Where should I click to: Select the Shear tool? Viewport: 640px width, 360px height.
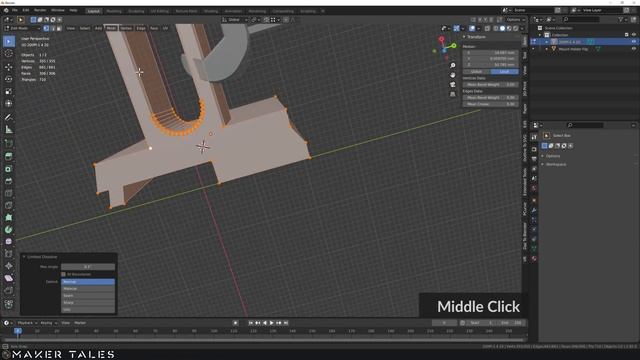[x=9, y=278]
